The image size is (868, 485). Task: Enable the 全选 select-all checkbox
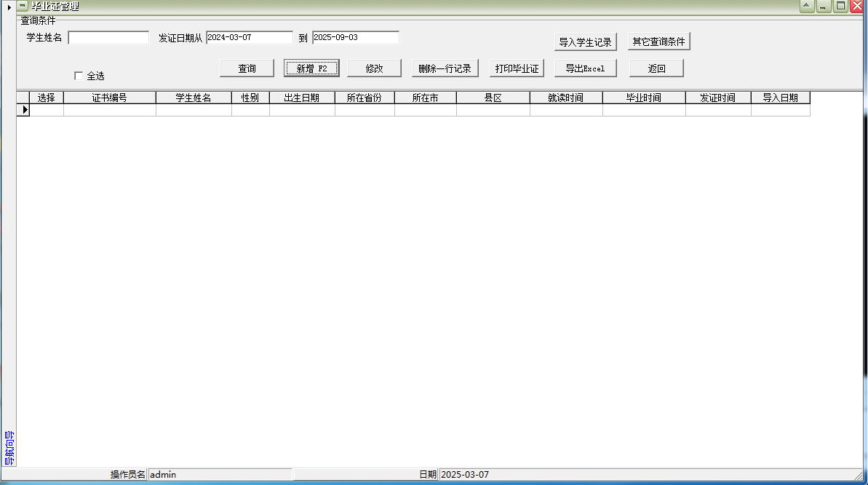pos(78,75)
